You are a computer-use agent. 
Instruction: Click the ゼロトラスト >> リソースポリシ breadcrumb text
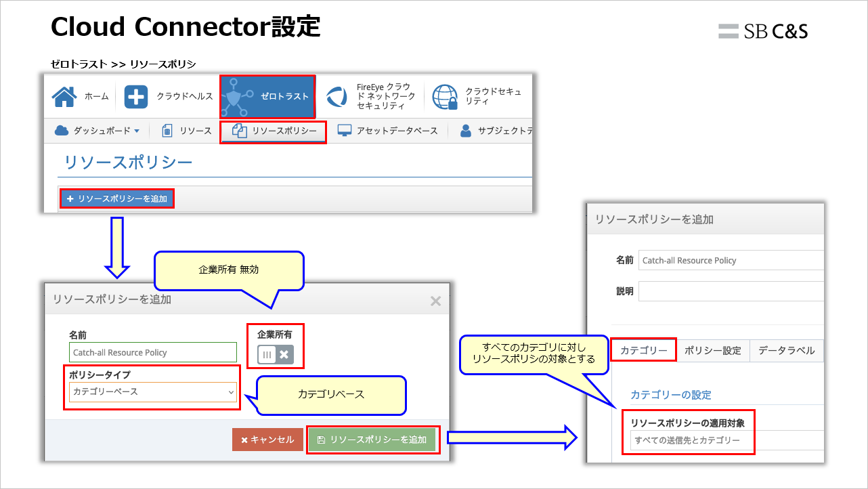pyautogui.click(x=123, y=64)
